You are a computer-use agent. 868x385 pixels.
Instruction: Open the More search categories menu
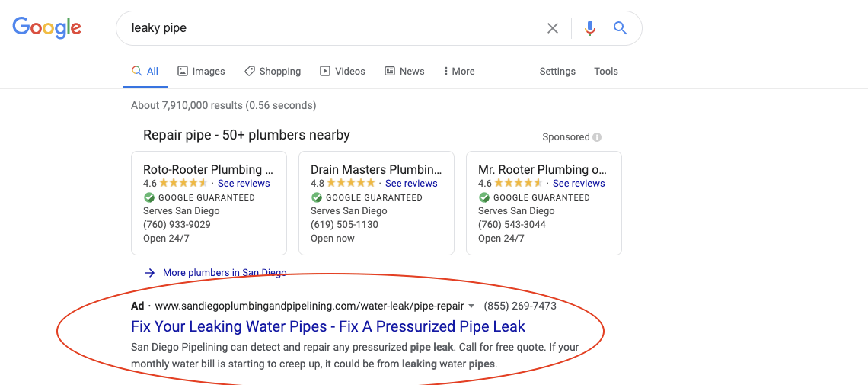[459, 72]
